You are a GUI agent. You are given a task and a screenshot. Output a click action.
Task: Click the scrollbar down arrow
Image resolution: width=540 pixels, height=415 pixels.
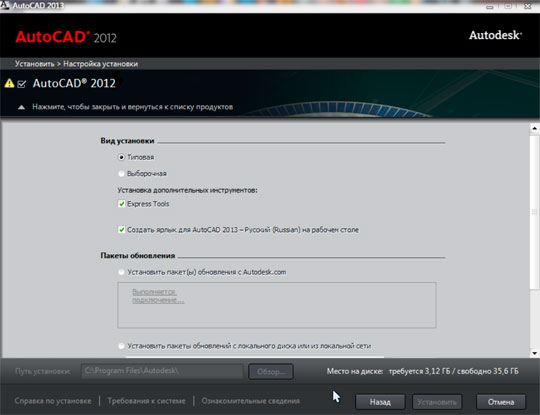click(x=534, y=353)
